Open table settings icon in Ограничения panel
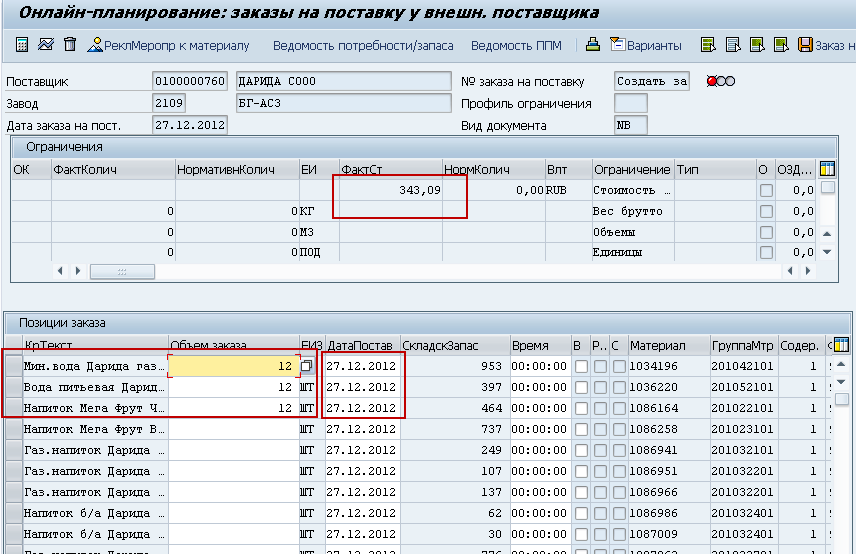Viewport: 856px width, 554px height. tap(827, 169)
